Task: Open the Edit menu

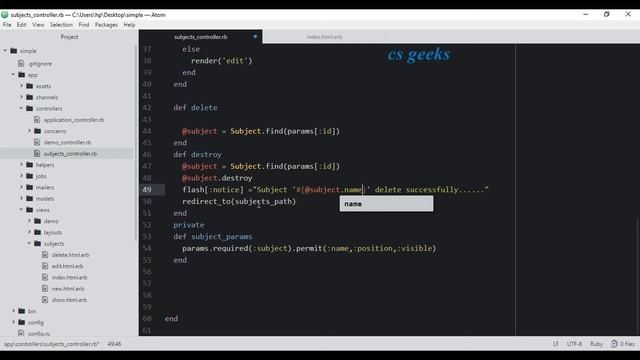Action: tap(21, 25)
